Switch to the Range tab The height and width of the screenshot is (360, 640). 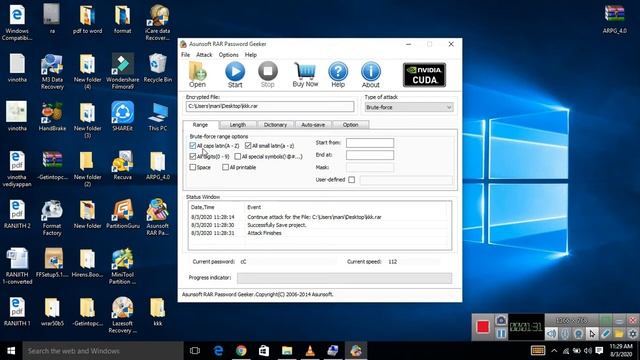pos(200,124)
